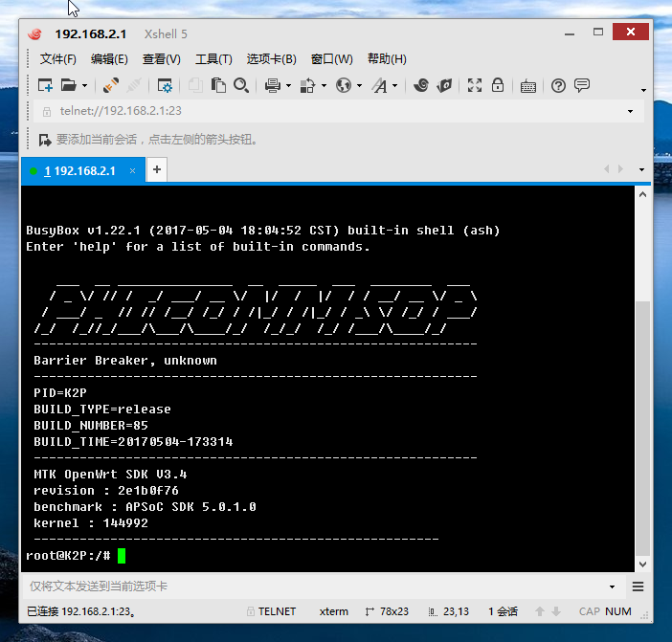Click the Encoding globe icon
The width and height of the screenshot is (672, 642).
(x=344, y=86)
